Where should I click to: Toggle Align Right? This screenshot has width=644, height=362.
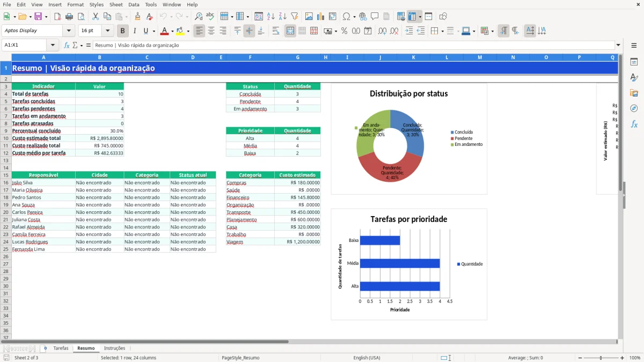pyautogui.click(x=223, y=31)
